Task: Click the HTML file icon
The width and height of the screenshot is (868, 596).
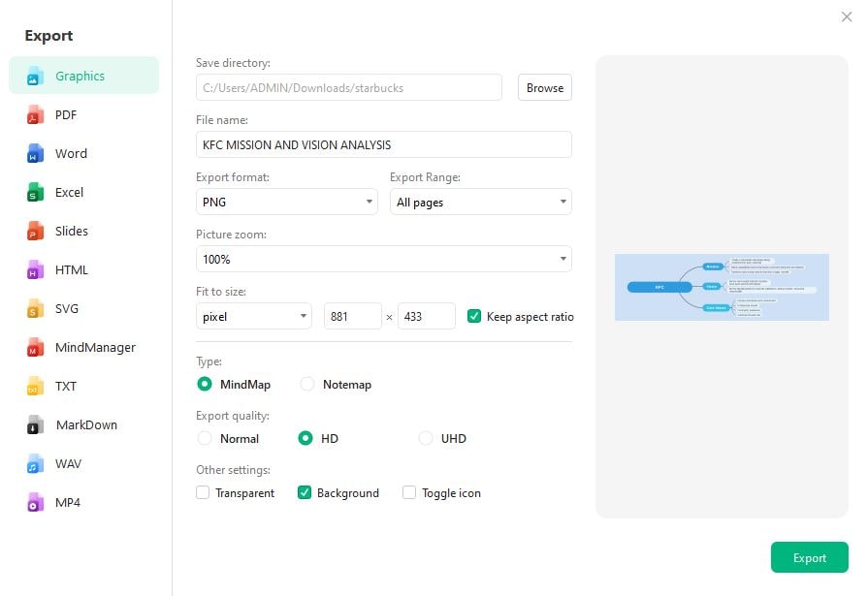Action: coord(34,270)
